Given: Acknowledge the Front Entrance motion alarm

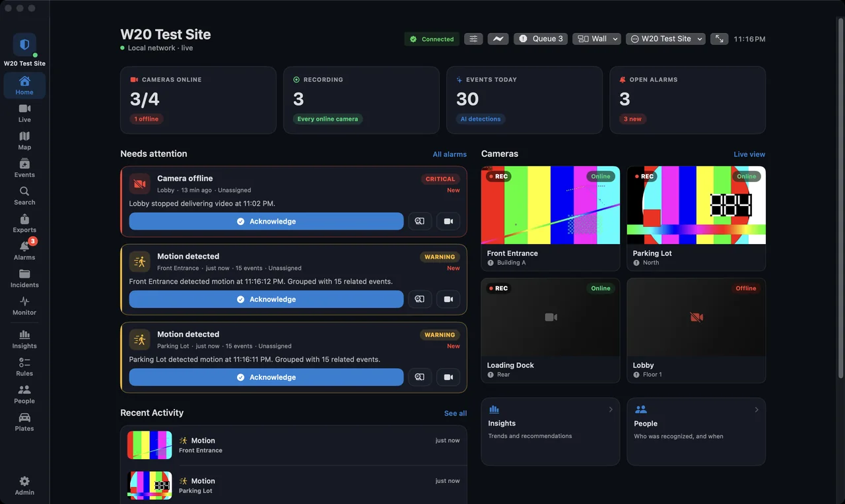Looking at the screenshot, I should [x=266, y=299].
